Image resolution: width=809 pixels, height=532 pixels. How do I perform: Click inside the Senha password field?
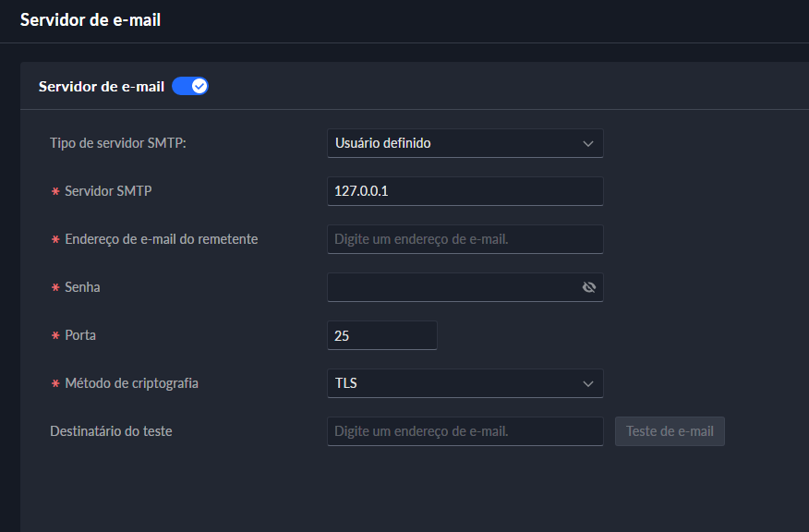tap(453, 287)
